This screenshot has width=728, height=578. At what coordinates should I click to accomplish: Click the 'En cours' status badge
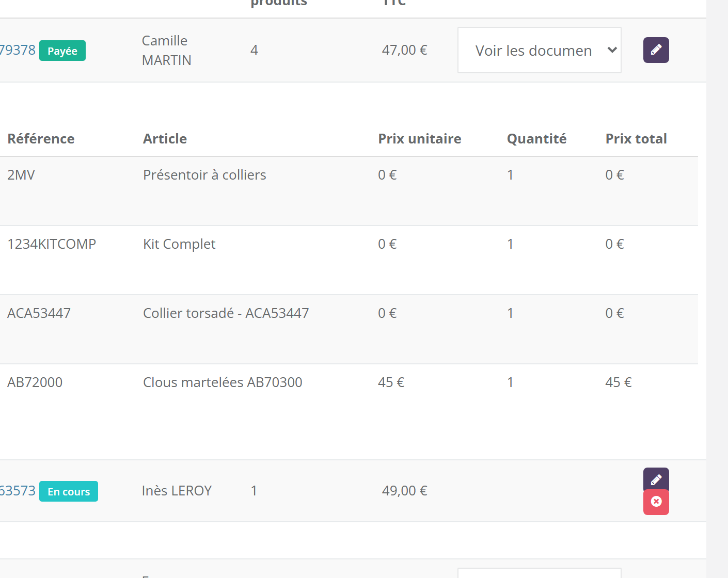[69, 491]
